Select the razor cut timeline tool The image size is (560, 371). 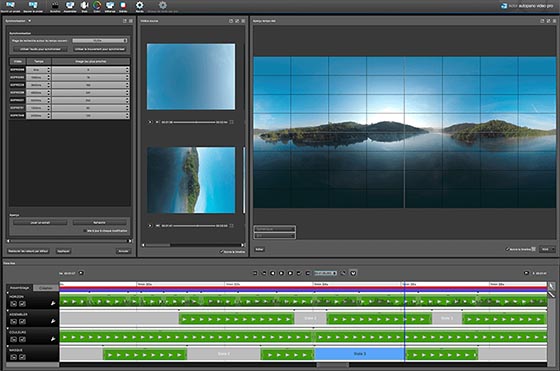pyautogui.click(x=552, y=295)
